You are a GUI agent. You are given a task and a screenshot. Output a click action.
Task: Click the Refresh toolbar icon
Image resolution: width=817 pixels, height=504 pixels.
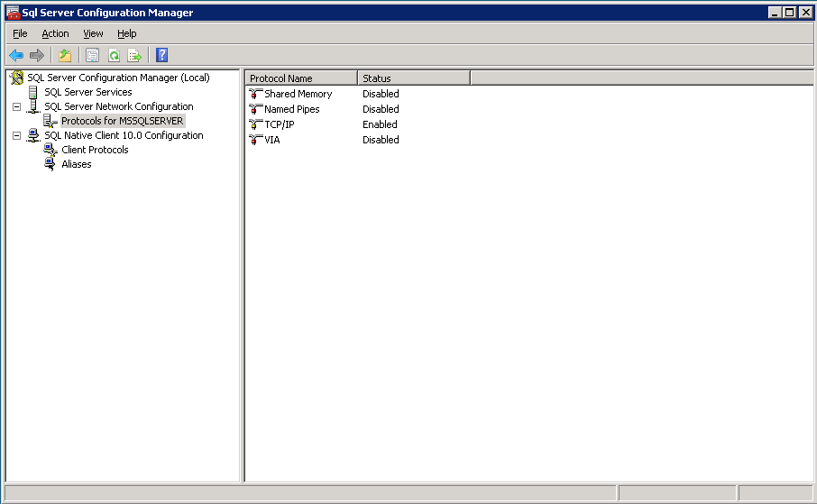114,55
